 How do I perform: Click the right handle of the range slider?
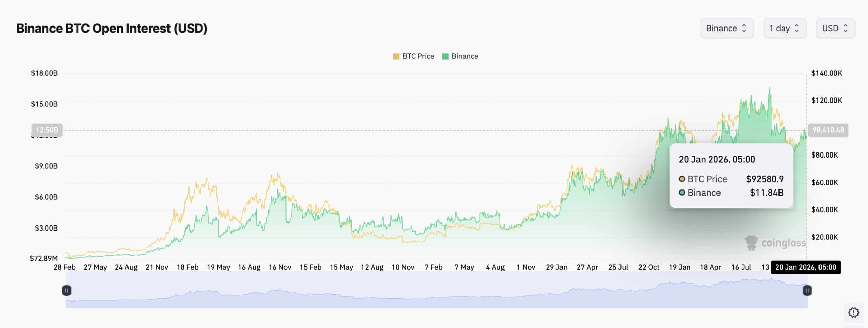[807, 290]
